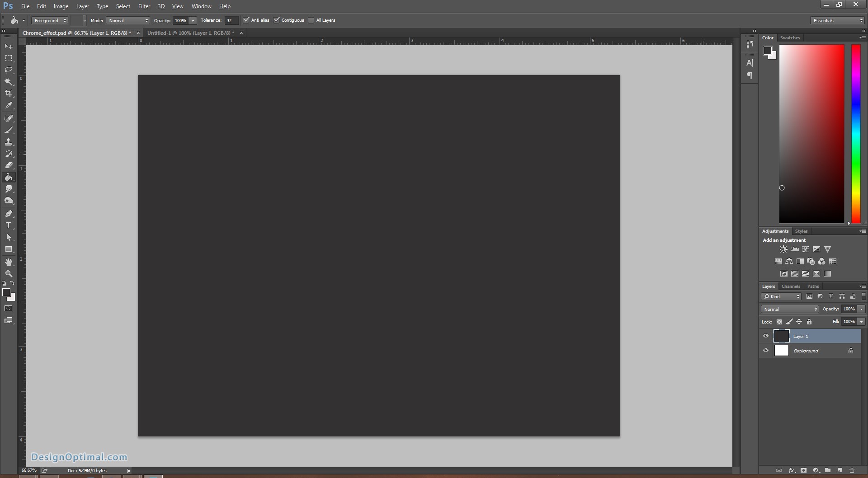This screenshot has height=478, width=868.
Task: Toggle the Anti-alias checkbox
Action: pyautogui.click(x=246, y=20)
